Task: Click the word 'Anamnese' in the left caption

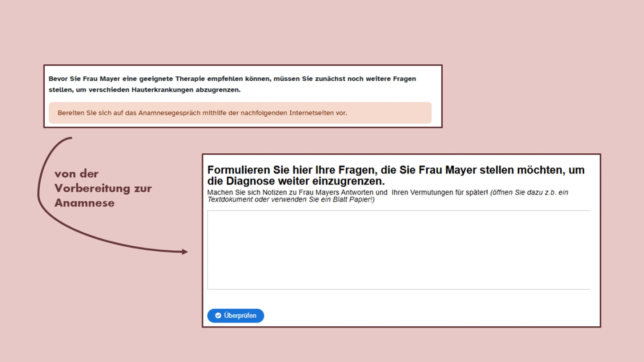Action: click(x=85, y=203)
